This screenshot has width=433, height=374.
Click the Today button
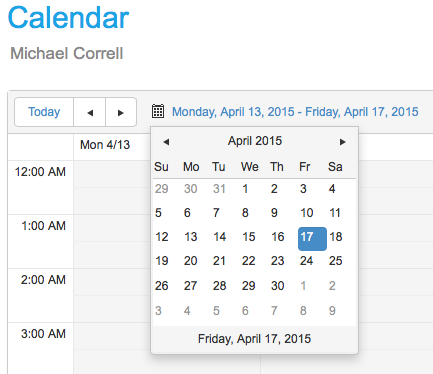pyautogui.click(x=44, y=112)
